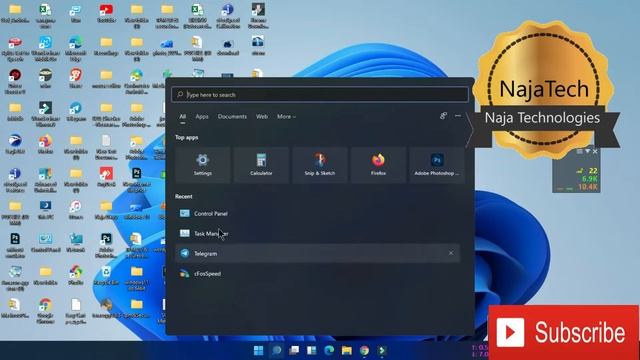Select the Brave browser desktop shortcut
Screen dimensions: 640x360
(x=76, y=79)
